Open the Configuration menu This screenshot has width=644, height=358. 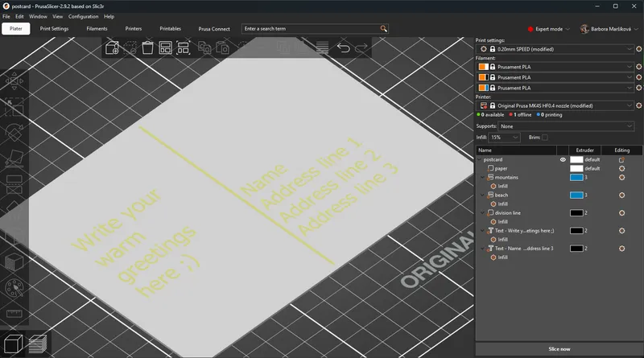[x=83, y=16]
